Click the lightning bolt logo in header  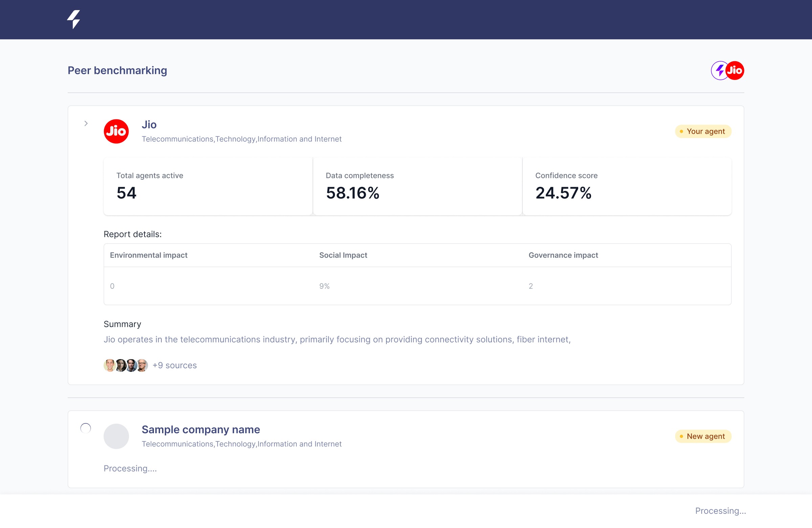[73, 19]
